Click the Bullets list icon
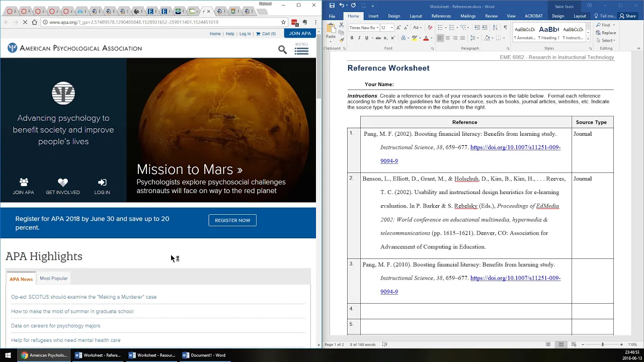Screen dimensions: 644x362 [440, 28]
